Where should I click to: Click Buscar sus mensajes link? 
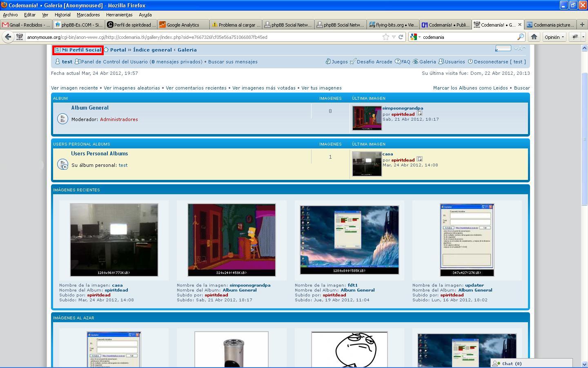(233, 62)
